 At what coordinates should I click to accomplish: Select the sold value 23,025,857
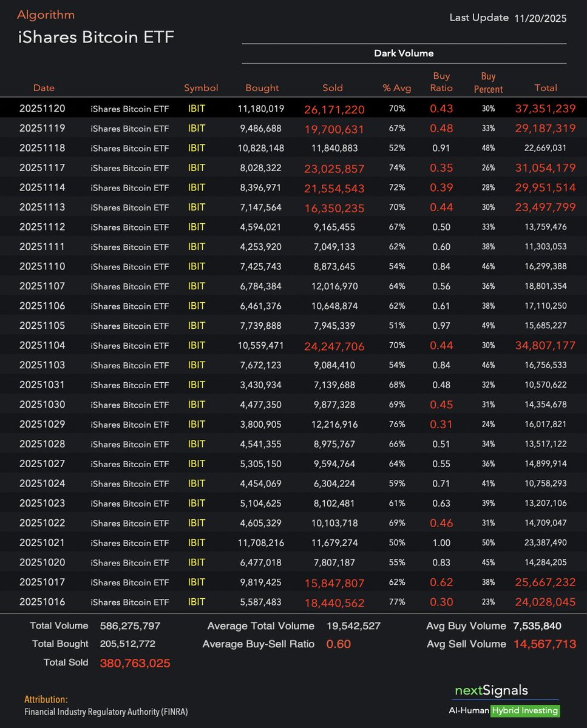point(334,169)
